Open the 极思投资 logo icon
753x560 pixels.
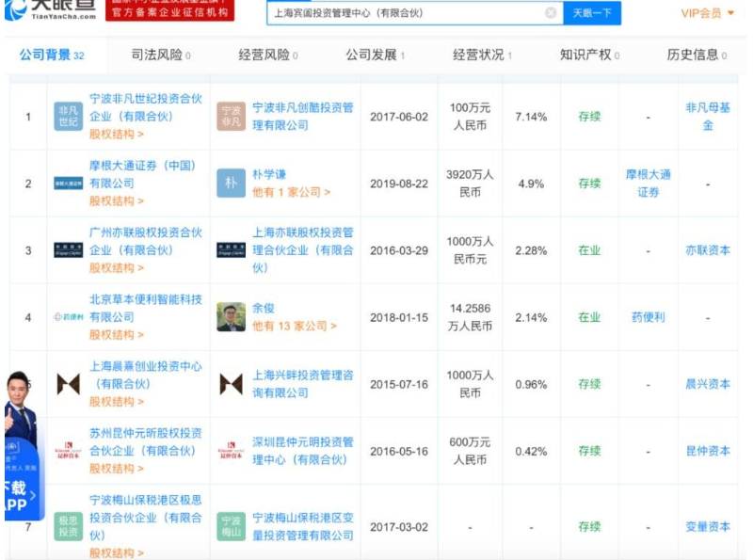pyautogui.click(x=68, y=526)
